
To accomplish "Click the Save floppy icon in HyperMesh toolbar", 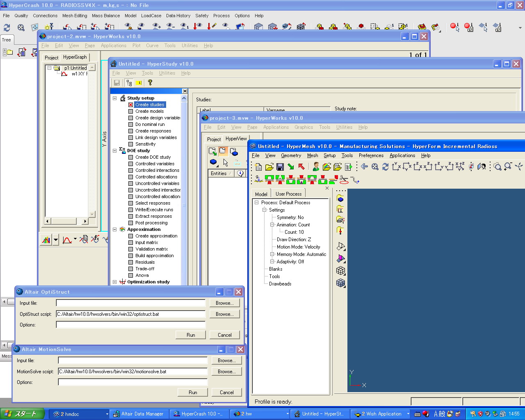I will [280, 167].
